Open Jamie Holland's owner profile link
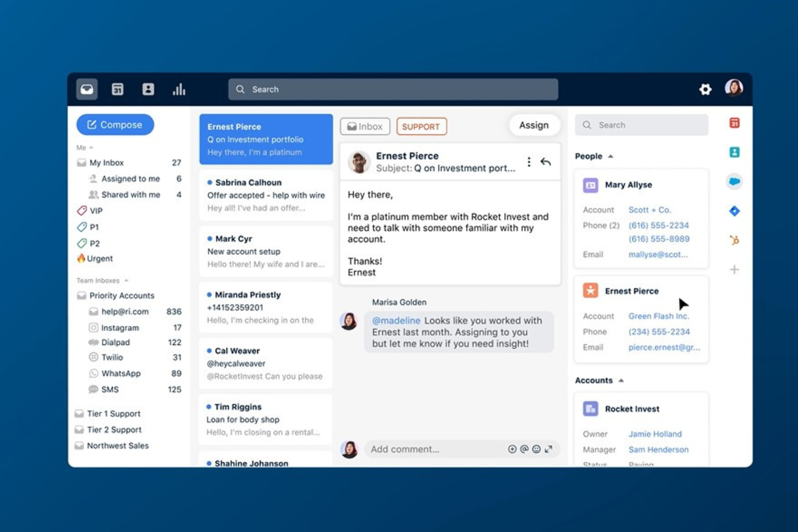 (x=655, y=434)
